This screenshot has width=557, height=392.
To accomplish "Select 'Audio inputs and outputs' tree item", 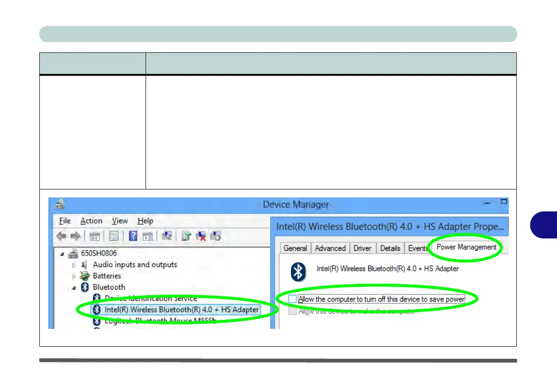I will click(x=135, y=264).
